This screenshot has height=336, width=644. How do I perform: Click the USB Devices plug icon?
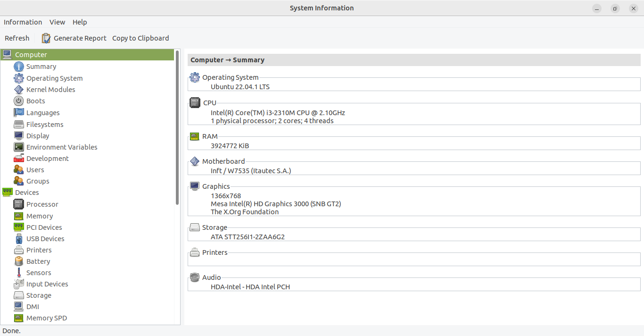coord(19,239)
